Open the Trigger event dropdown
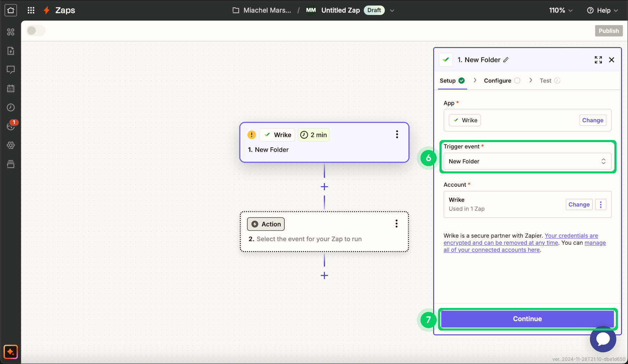Screen dimensions: 628x364 527,161
